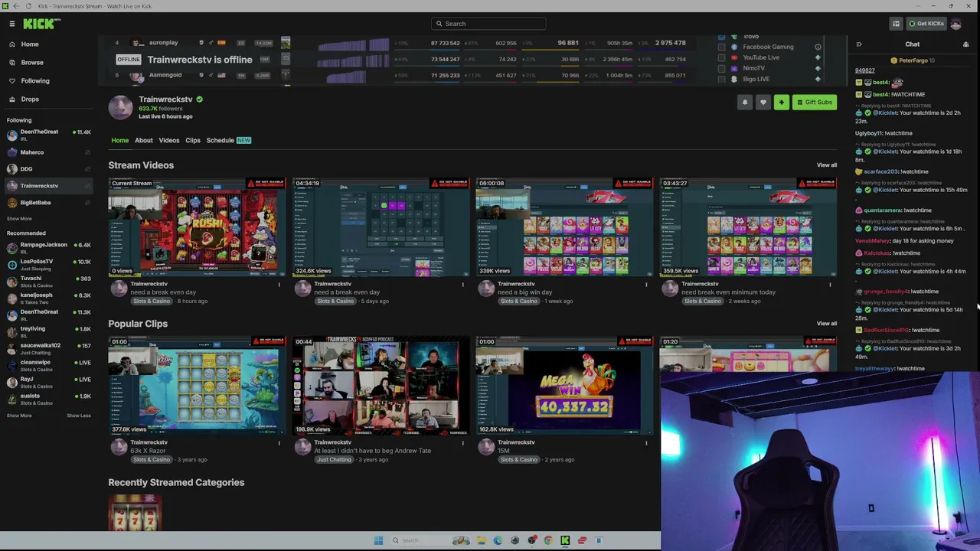The image size is (980, 551).
Task: Open Maherco channel in Following list
Action: coord(47,152)
